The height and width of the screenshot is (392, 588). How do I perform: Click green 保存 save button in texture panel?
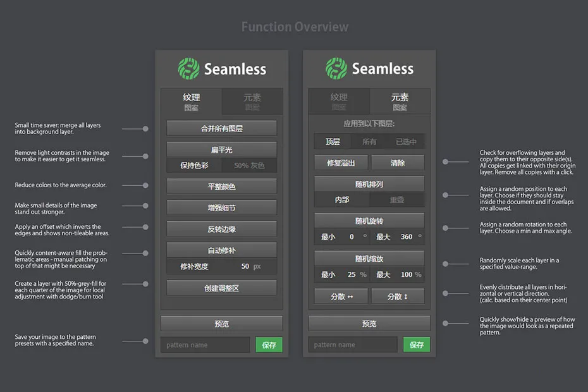tap(269, 345)
